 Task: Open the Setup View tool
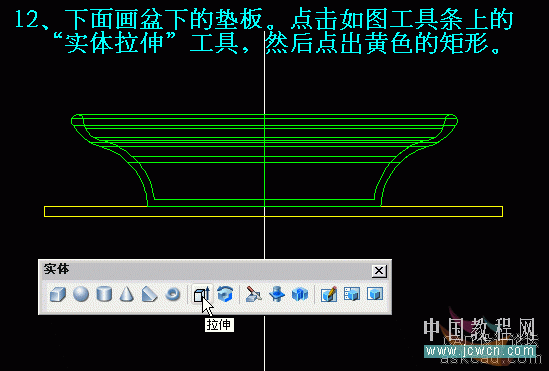point(352,294)
